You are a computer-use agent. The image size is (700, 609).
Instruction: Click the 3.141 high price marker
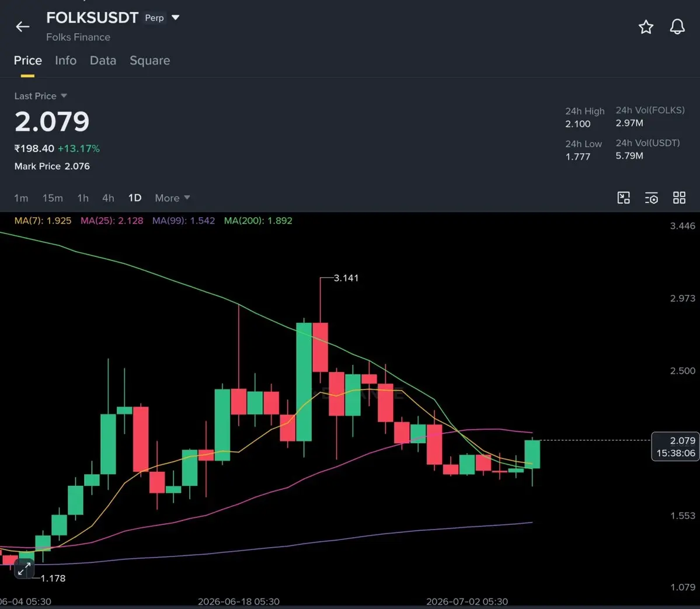tap(346, 278)
